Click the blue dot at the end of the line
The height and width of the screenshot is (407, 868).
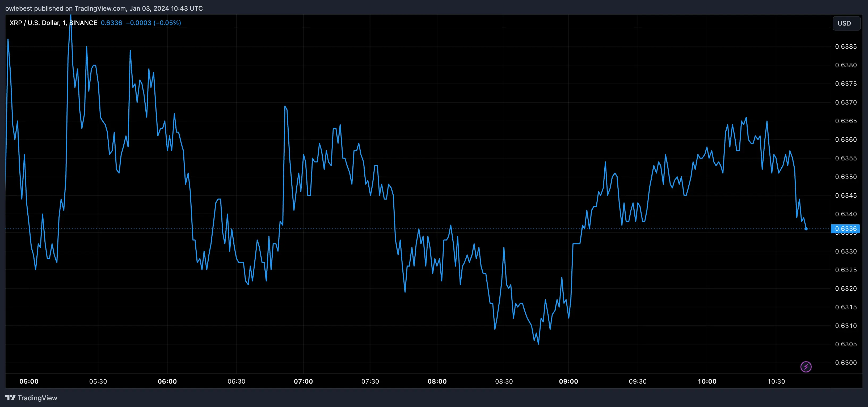[x=806, y=229]
